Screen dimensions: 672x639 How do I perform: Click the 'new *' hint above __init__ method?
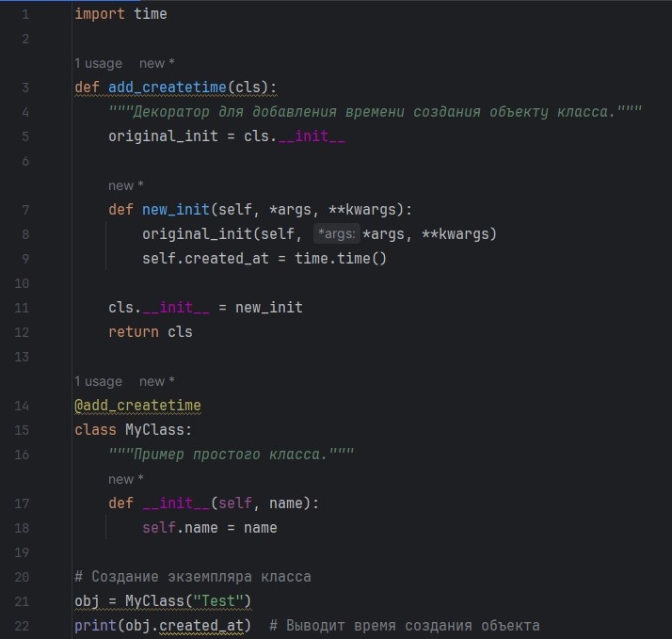tap(125, 480)
